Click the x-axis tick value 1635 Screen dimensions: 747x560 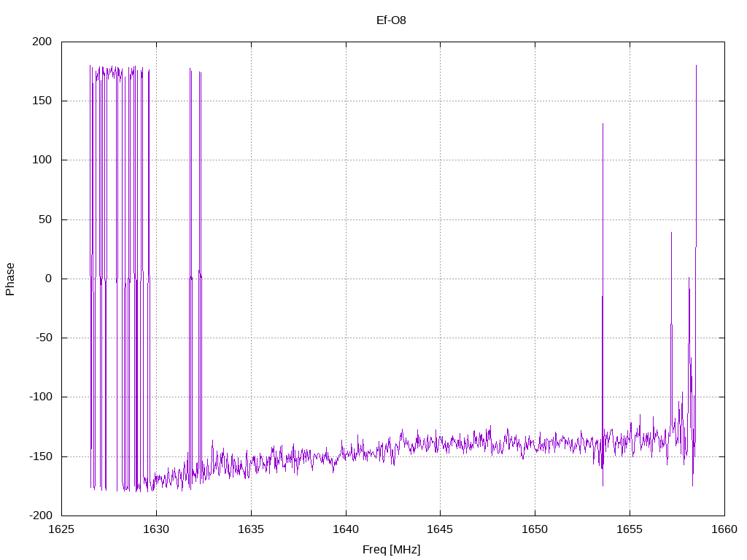[x=251, y=529]
